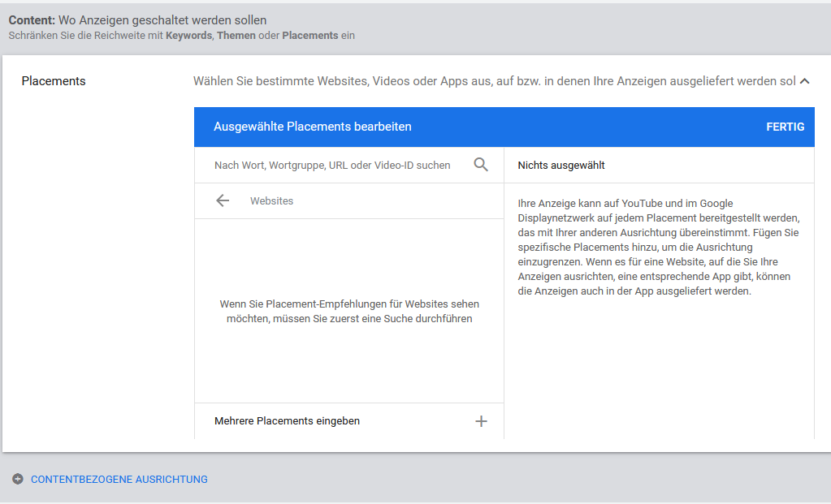Collapse the Placements section with the chevron
Screen dimensions: 831x504
[x=805, y=81]
